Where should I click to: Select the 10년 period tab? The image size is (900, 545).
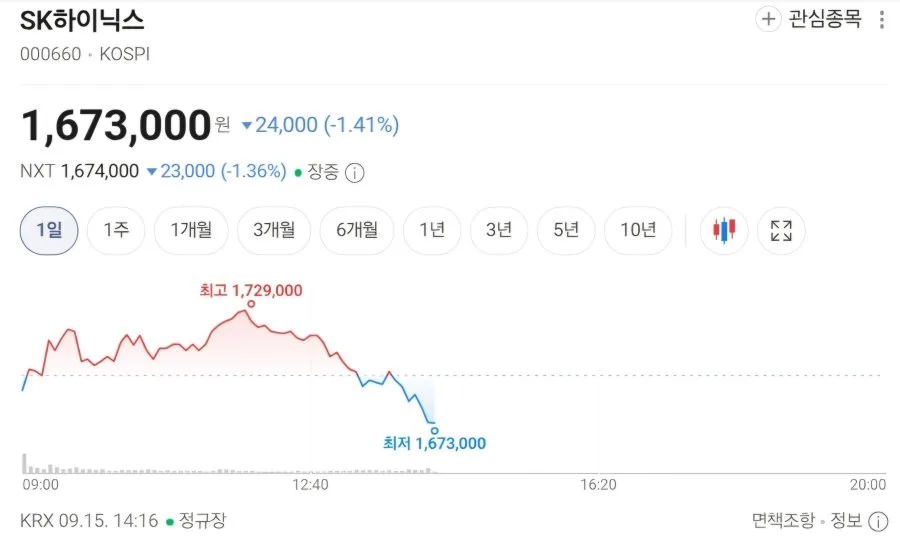pyautogui.click(x=638, y=231)
